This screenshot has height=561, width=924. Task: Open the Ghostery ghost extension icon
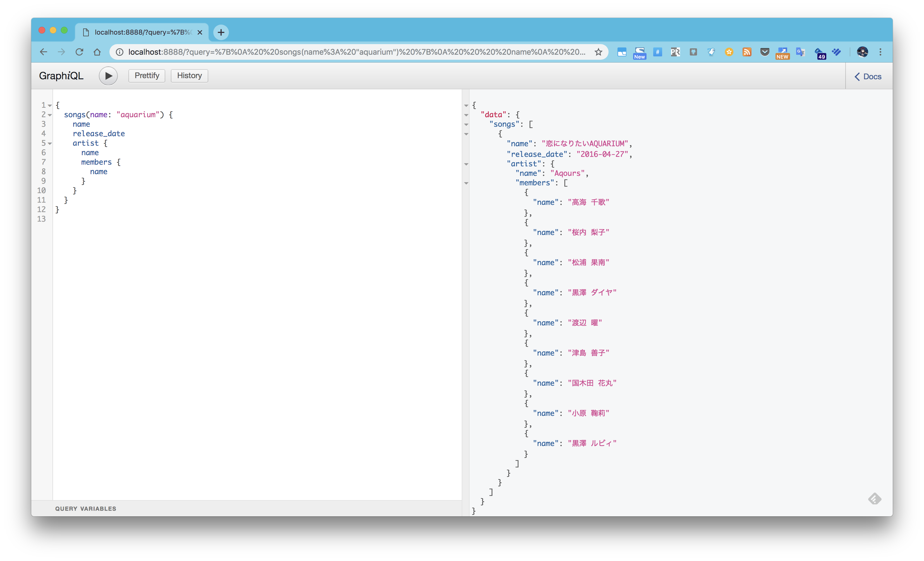(x=711, y=52)
